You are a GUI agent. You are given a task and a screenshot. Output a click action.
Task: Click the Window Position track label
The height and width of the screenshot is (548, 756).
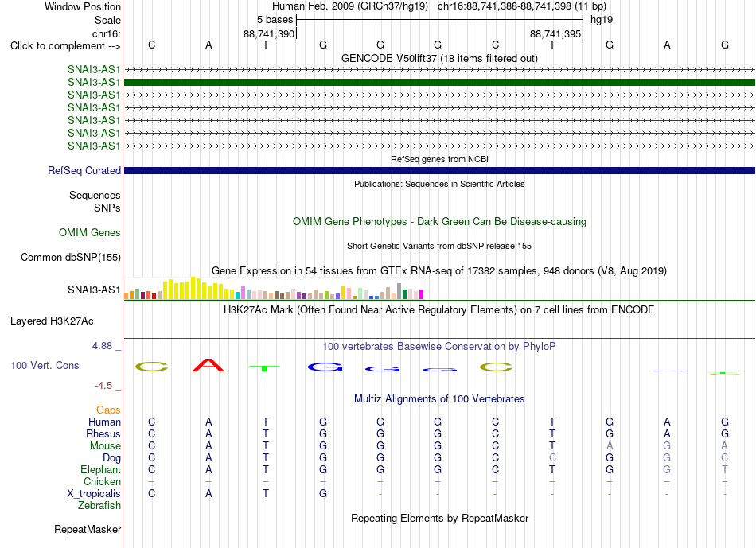83,6
